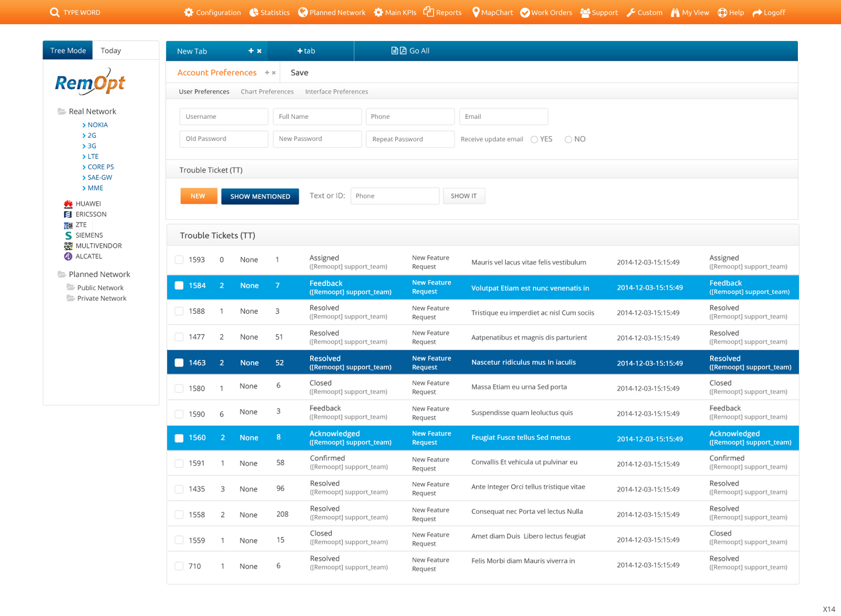
Task: Click the SHOW IT button
Action: 464,196
